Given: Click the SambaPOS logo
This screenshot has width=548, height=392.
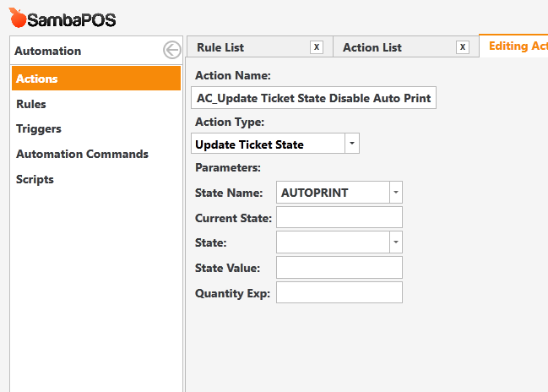Looking at the screenshot, I should point(62,19).
